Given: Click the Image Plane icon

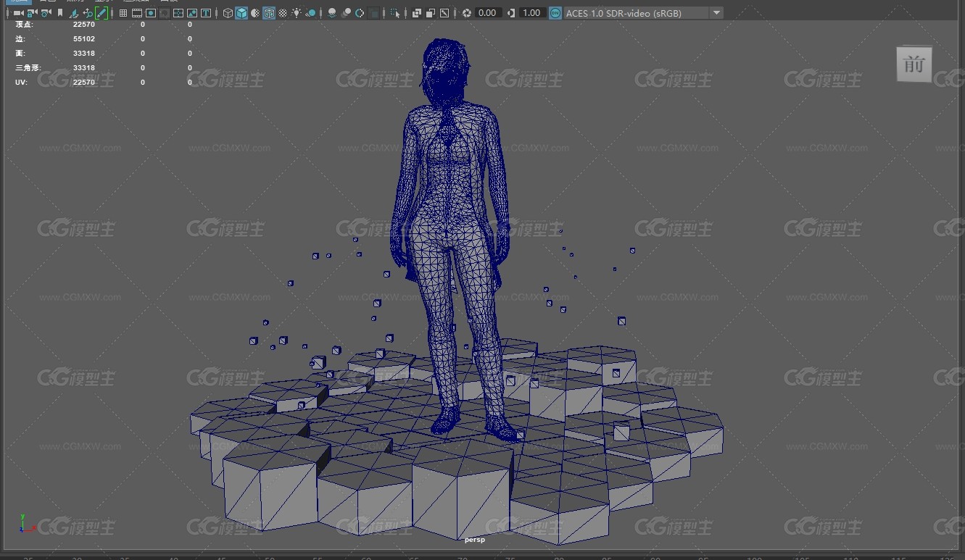Looking at the screenshot, I should tap(73, 13).
